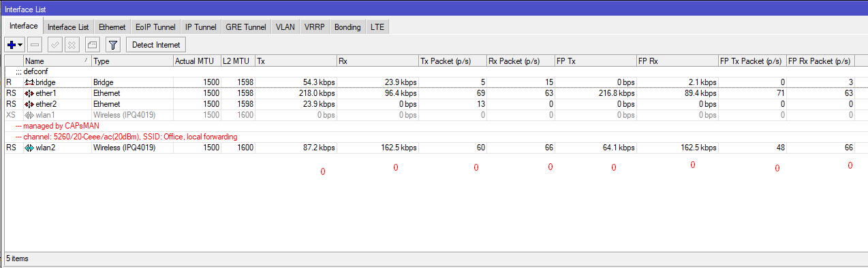Click the Tx Packet (p/s) column header

click(x=452, y=61)
